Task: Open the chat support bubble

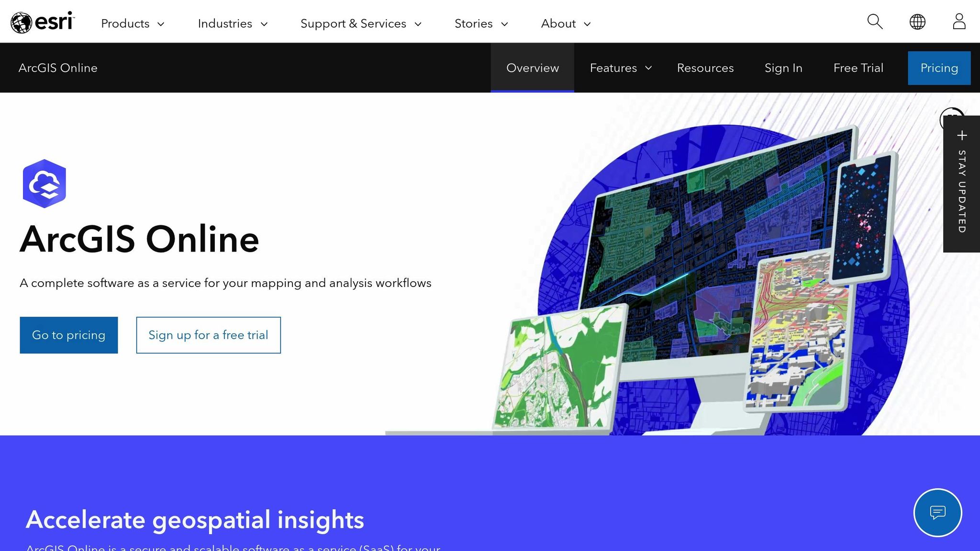Action: (937, 512)
